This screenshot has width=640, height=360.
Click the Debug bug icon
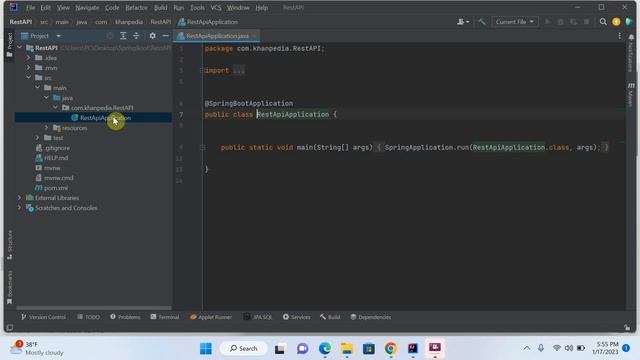(560, 22)
